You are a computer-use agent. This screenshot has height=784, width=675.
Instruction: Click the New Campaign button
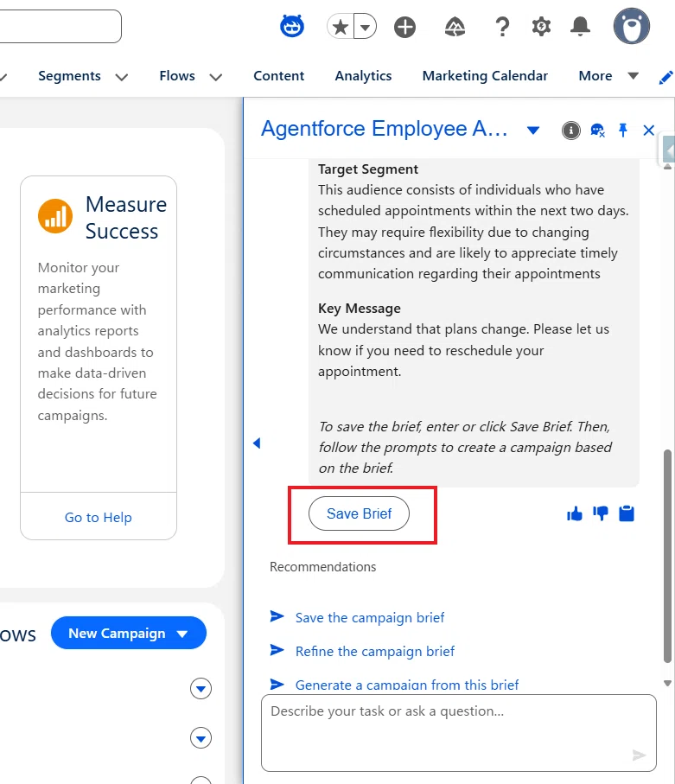(129, 633)
